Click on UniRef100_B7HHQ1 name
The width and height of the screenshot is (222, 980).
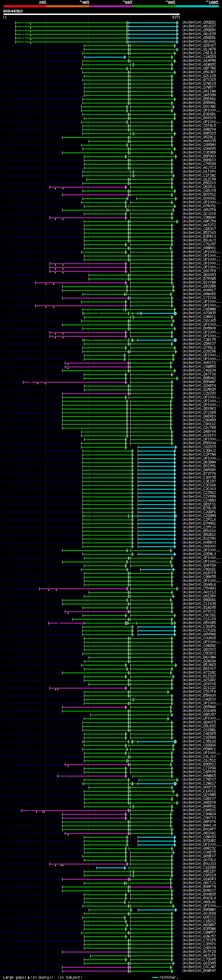(x=199, y=524)
